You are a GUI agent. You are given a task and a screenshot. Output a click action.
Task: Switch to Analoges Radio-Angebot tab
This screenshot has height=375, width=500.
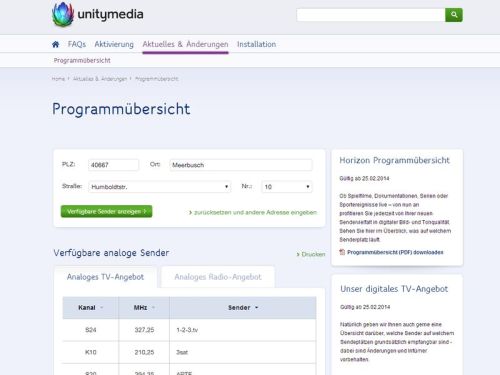pos(218,277)
